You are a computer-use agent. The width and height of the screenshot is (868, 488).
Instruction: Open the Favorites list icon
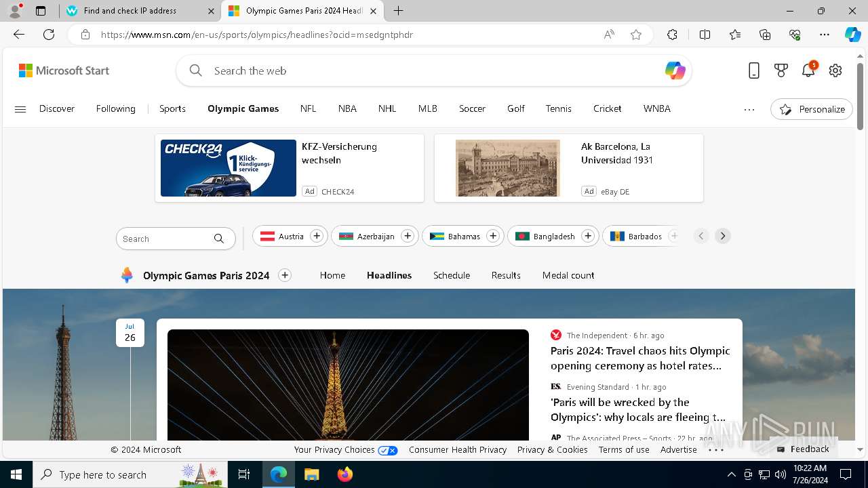(735, 35)
